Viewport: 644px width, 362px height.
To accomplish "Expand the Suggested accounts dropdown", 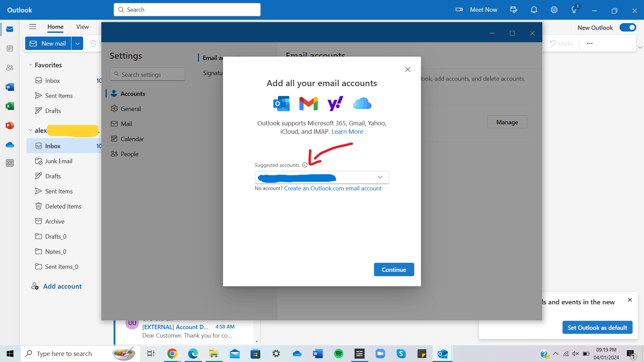I will (380, 177).
